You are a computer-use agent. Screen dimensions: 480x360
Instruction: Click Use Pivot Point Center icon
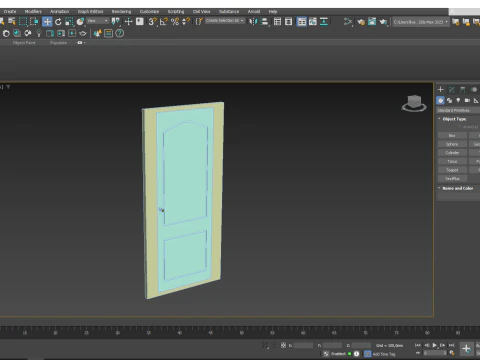(x=115, y=22)
